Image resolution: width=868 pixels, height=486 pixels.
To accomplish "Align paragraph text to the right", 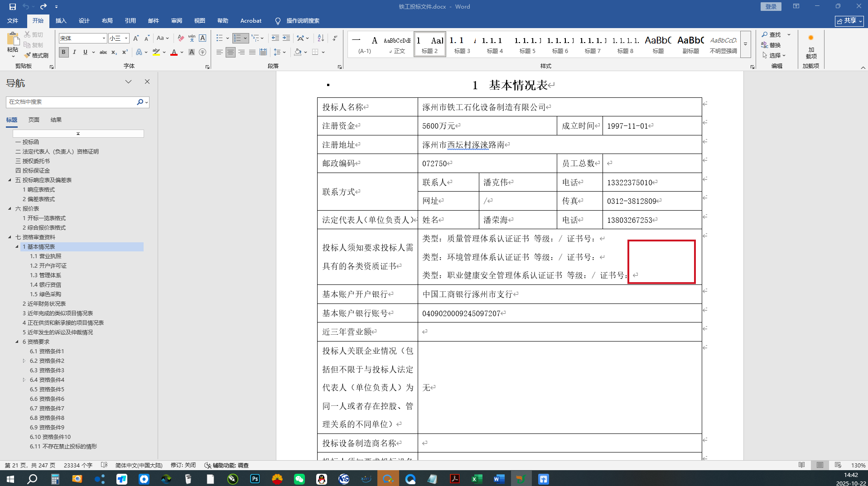I will (x=241, y=52).
